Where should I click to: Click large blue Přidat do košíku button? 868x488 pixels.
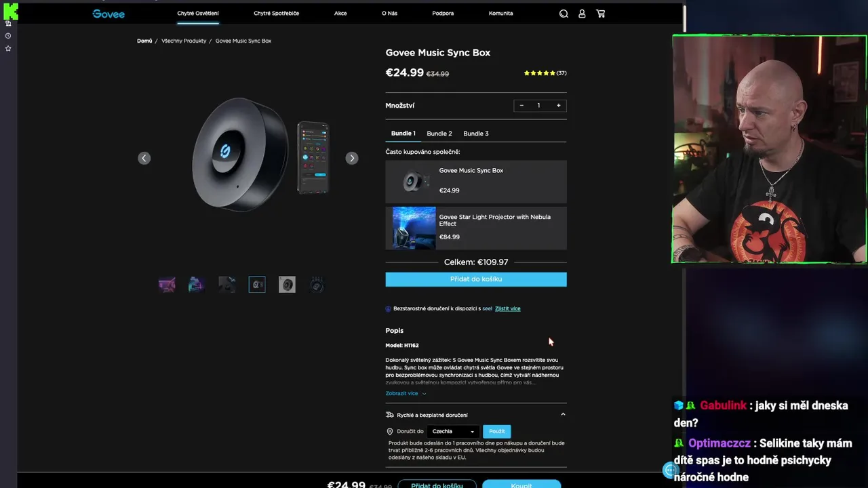(x=476, y=279)
